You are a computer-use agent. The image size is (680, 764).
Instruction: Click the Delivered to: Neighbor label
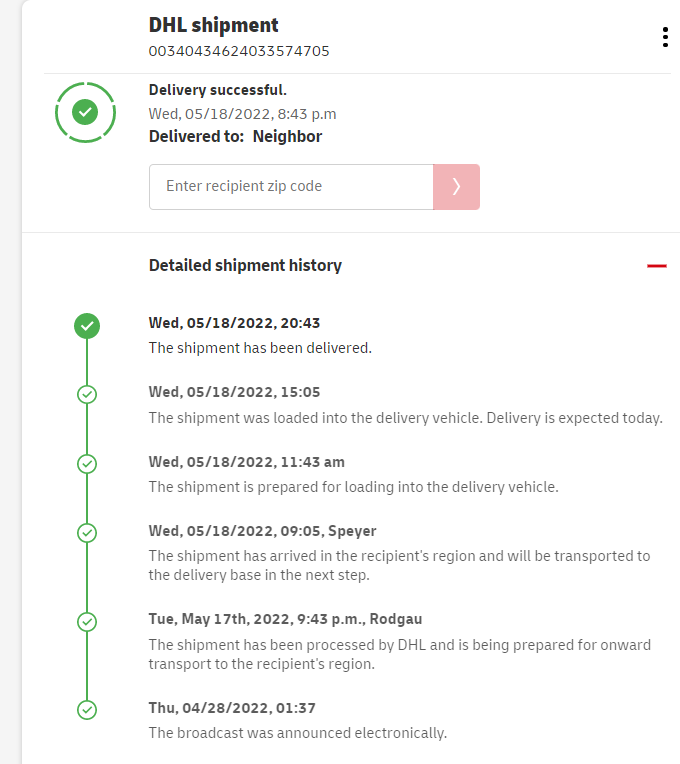(235, 136)
